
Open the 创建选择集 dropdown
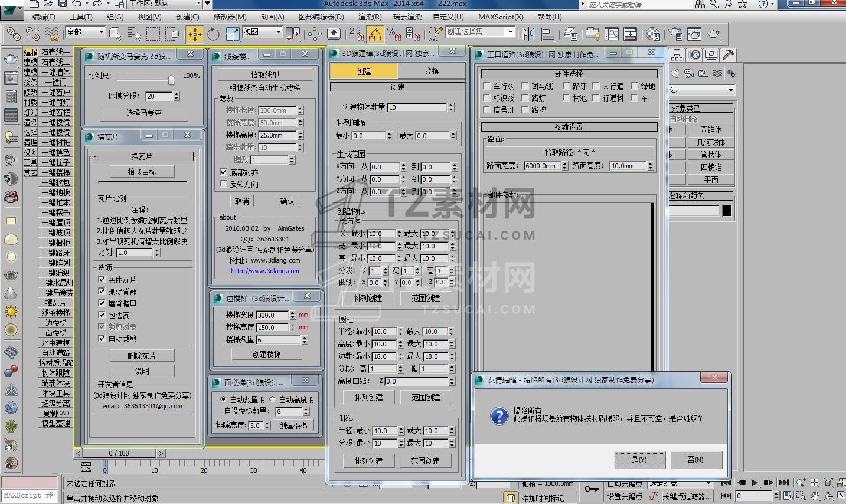coord(511,32)
